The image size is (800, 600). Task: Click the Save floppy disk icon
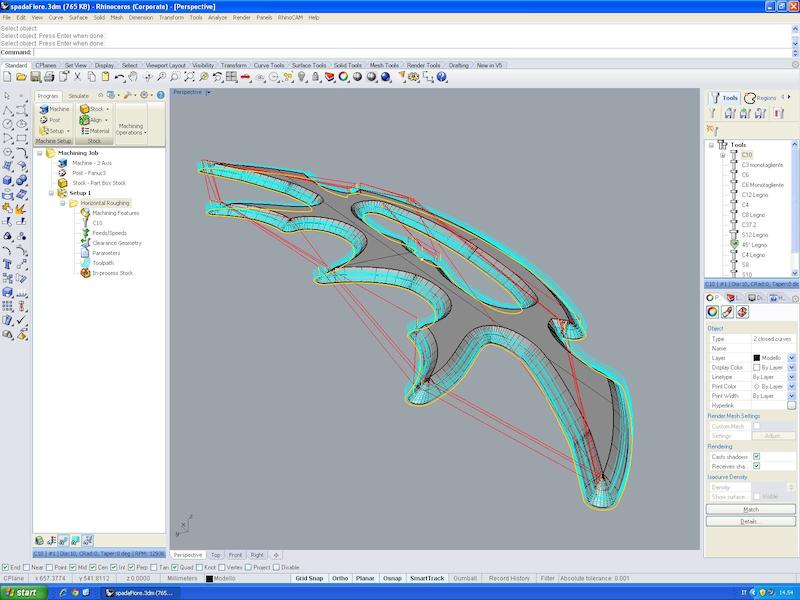click(35, 77)
